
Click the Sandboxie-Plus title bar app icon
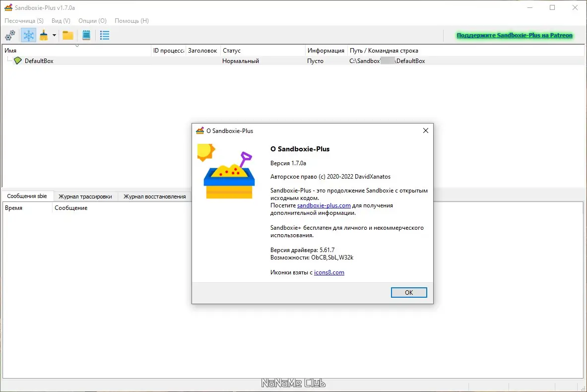tap(8, 7)
